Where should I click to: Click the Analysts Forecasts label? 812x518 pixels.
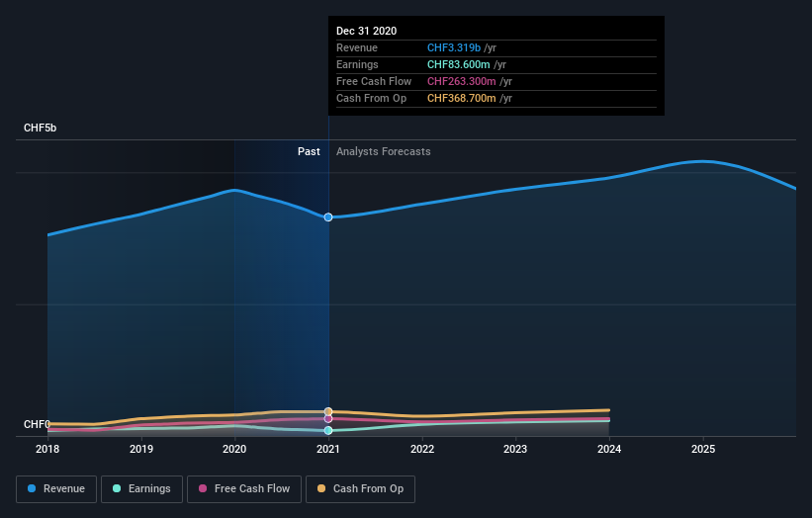383,151
